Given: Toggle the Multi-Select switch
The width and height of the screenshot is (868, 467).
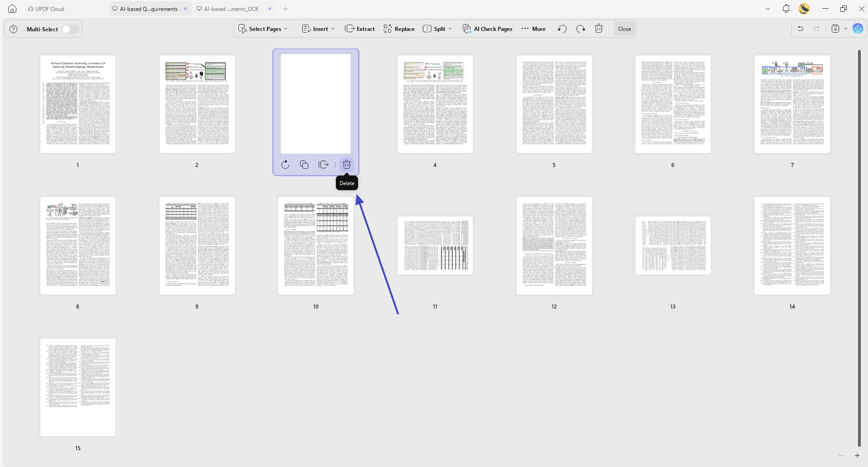Looking at the screenshot, I should click(x=70, y=29).
